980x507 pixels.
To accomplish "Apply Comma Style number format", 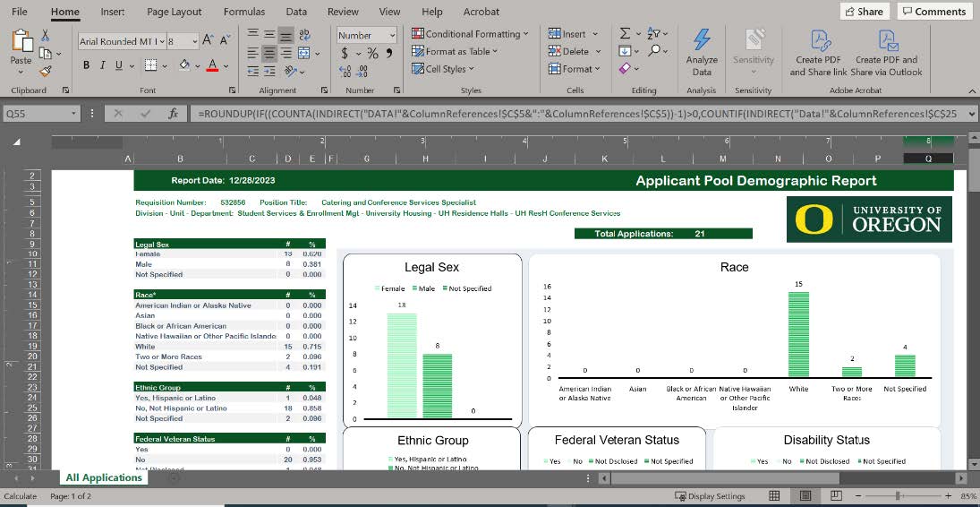I will [x=389, y=53].
